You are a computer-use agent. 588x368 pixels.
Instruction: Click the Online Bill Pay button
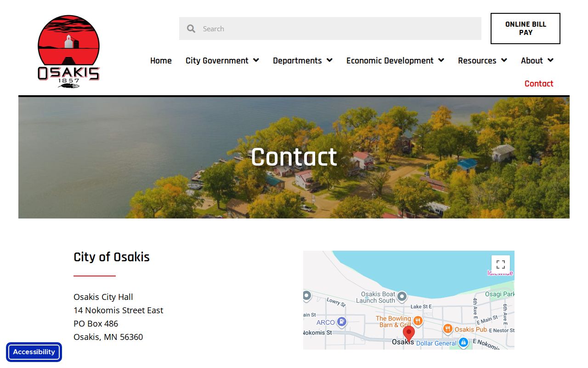point(526,29)
